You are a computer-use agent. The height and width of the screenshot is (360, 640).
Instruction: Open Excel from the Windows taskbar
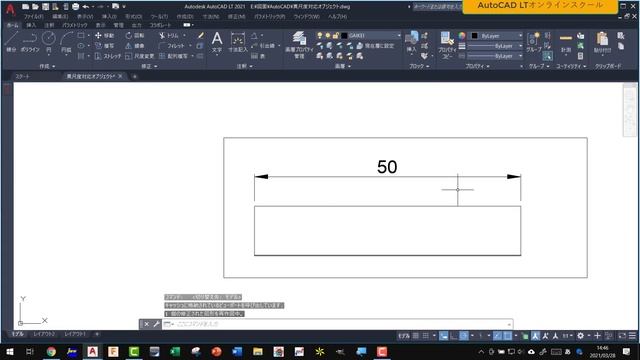tap(175, 351)
